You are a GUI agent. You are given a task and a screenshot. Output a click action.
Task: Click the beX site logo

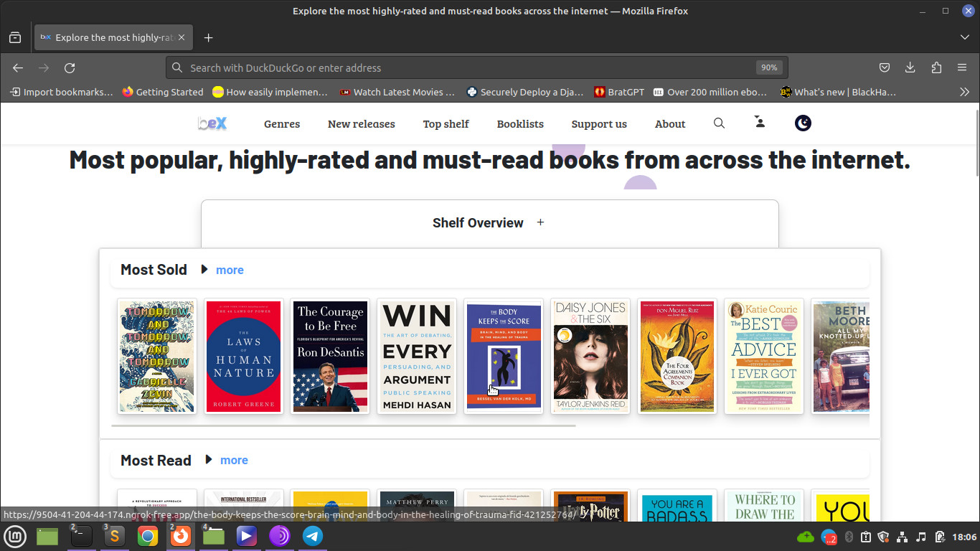click(x=212, y=123)
